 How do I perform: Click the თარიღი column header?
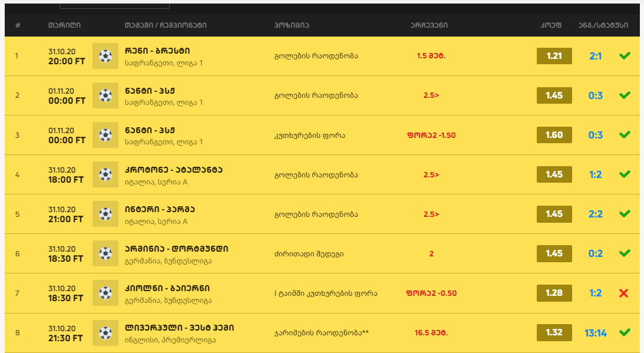(64, 25)
